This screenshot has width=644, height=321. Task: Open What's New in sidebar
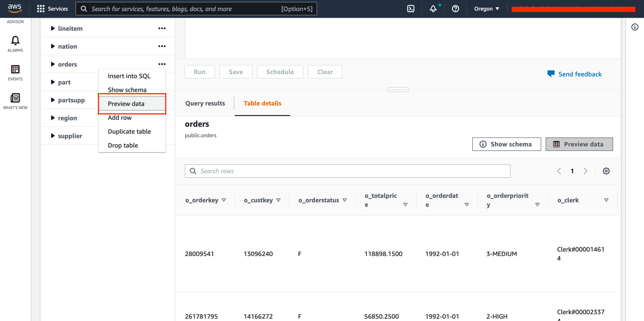pos(15,101)
